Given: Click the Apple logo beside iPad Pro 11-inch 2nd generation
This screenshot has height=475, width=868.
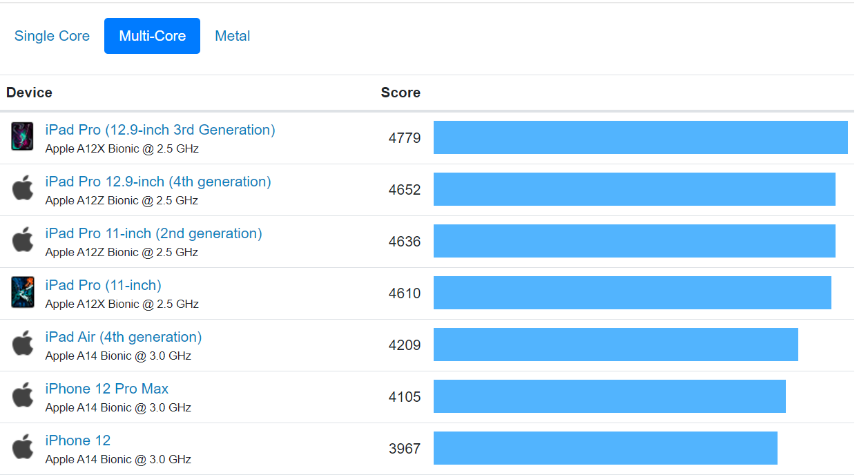Looking at the screenshot, I should (x=22, y=240).
